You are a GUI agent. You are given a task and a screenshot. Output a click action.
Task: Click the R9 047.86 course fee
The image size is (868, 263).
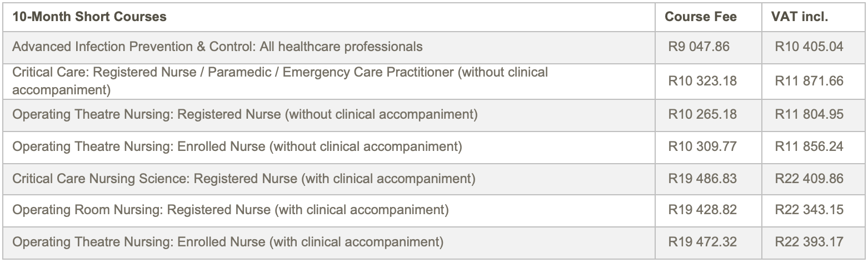point(699,47)
